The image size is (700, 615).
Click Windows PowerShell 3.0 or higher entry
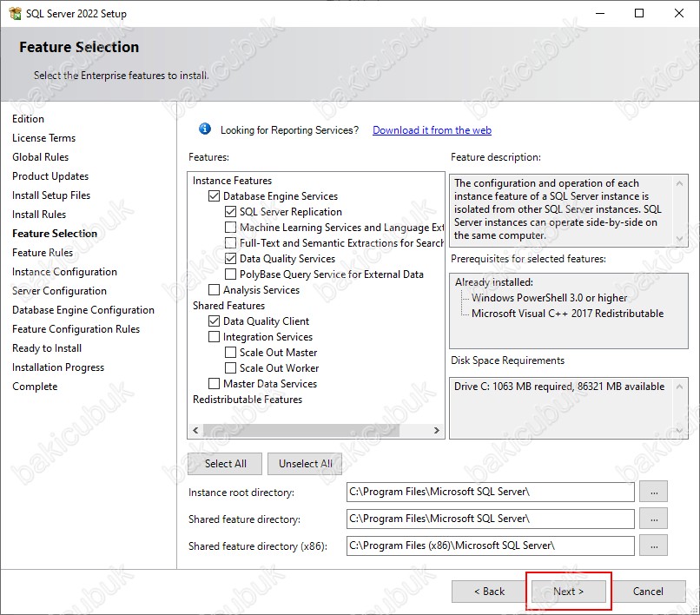(549, 298)
